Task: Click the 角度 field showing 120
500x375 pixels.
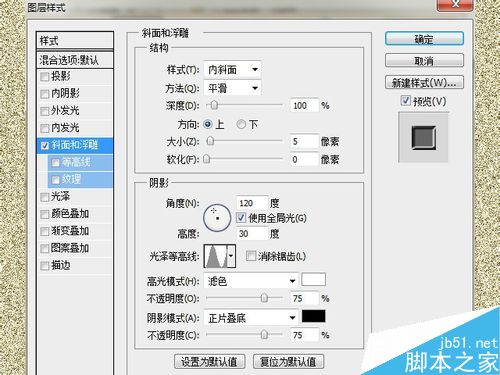Action: tap(252, 203)
